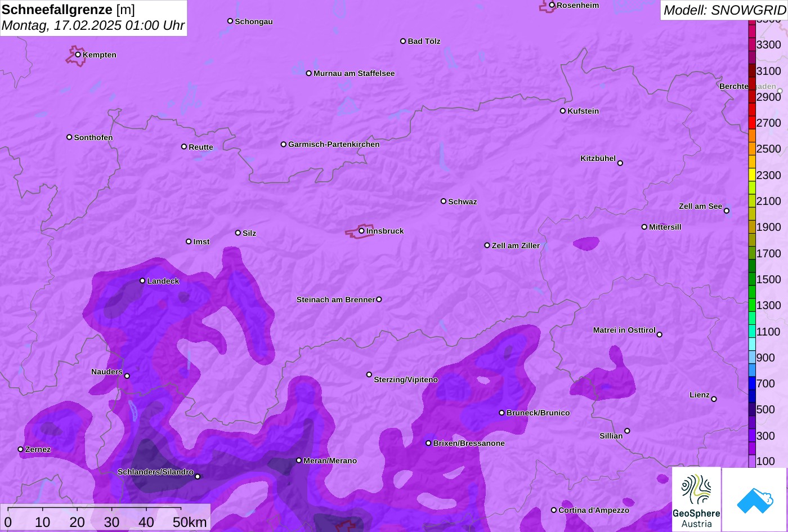Click the Rosenheim map marker dot
The width and height of the screenshot is (788, 532).
[552, 5]
